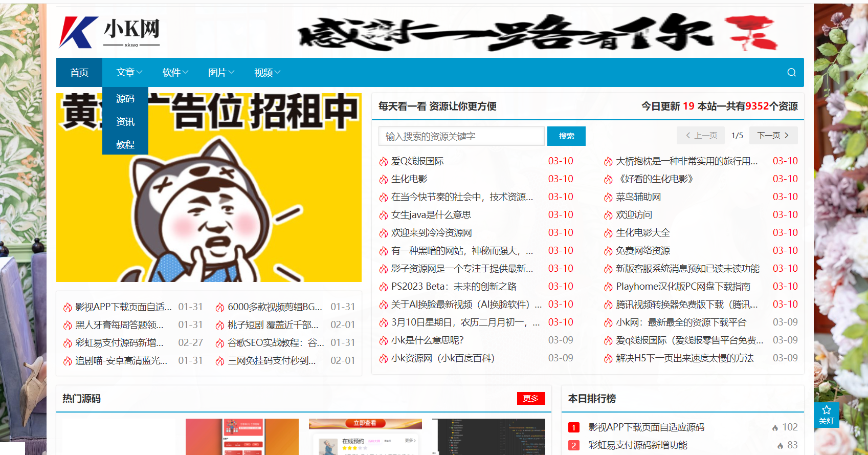This screenshot has height=455, width=868.
Task: Open article 小k网:最新最全的资源下载平台
Action: tap(681, 322)
